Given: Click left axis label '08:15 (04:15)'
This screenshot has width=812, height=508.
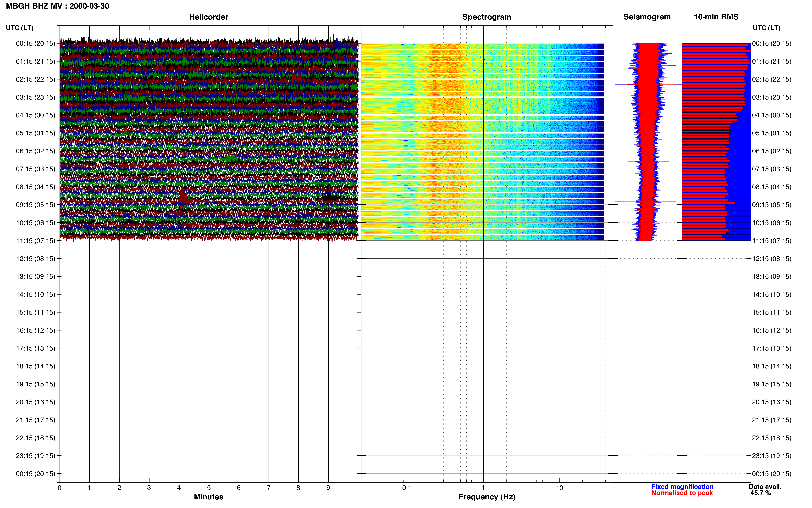Looking at the screenshot, I should click(x=36, y=187).
